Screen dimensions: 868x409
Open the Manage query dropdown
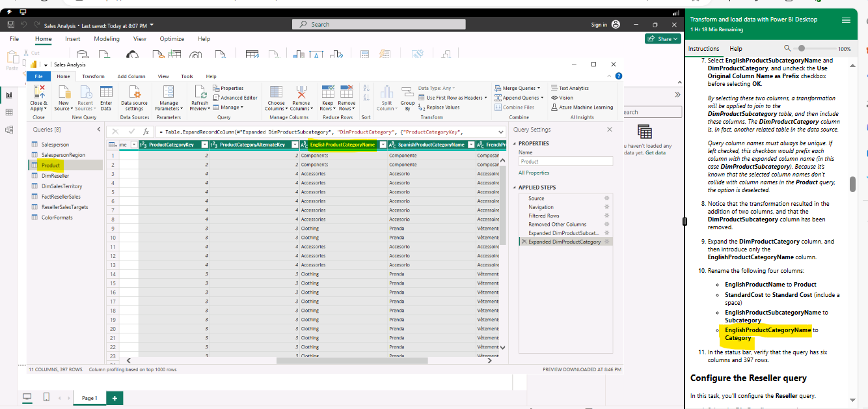[228, 107]
